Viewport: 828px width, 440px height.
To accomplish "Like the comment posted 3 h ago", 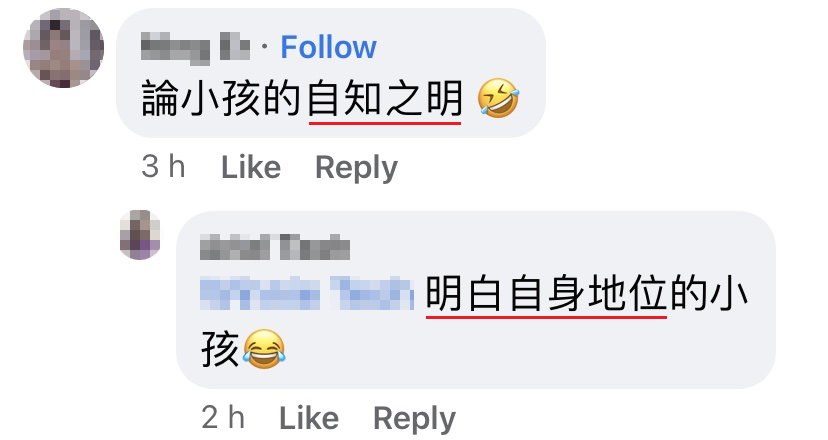I will 251,167.
